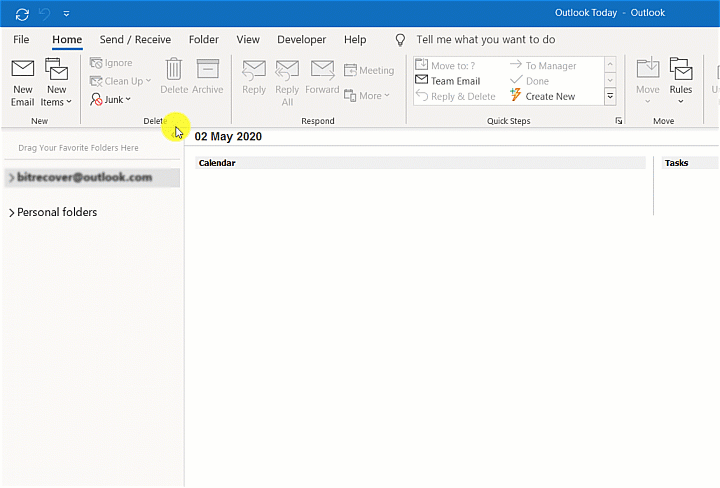Viewport: 720px width, 488px height.
Task: Open the Move dropdown button
Action: tap(647, 81)
